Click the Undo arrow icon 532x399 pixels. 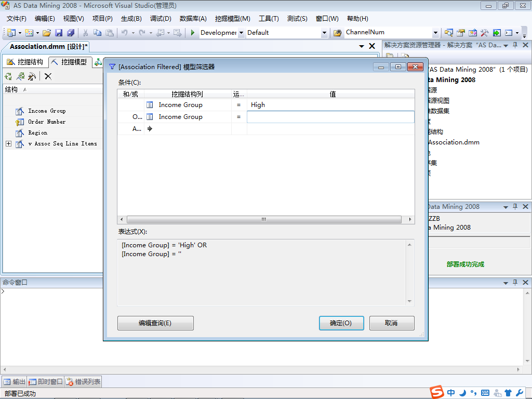[x=125, y=33]
